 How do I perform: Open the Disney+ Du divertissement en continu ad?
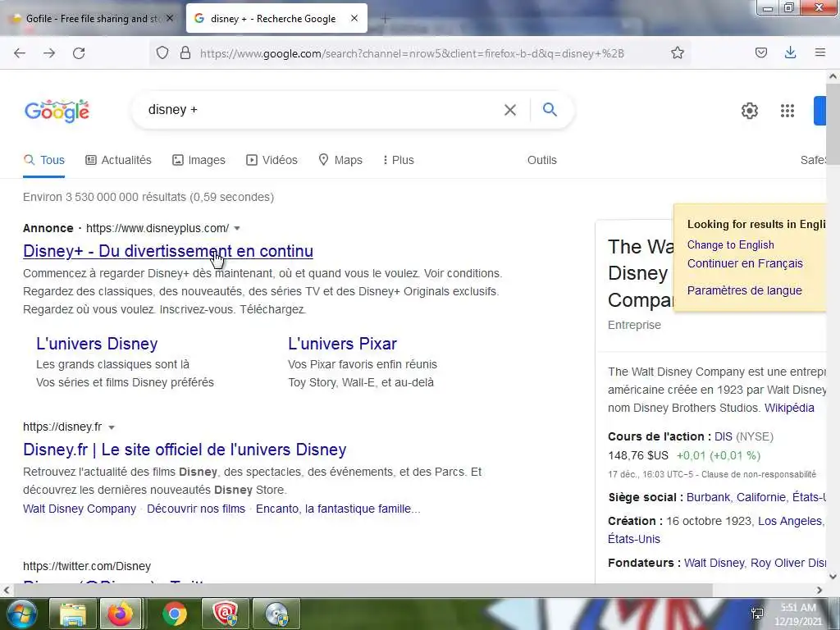coord(168,251)
